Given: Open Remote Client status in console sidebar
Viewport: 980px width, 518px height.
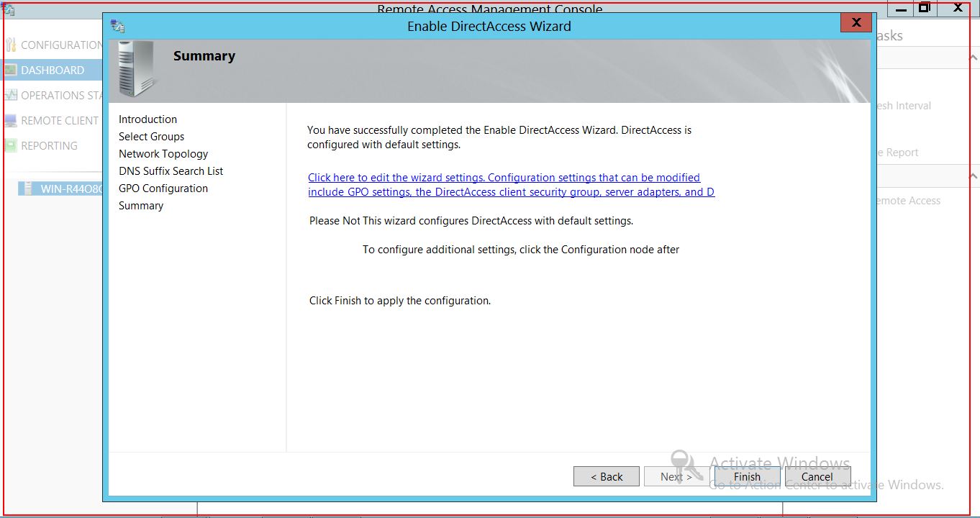Looking at the screenshot, I should coord(60,120).
